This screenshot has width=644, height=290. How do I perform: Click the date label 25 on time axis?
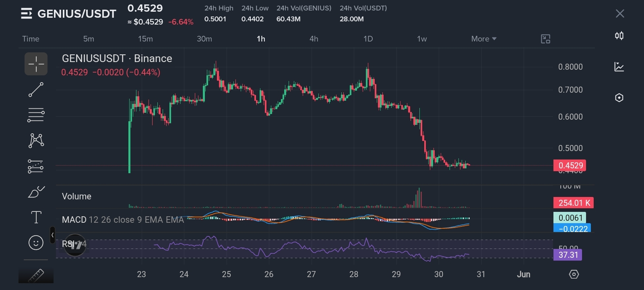tap(227, 274)
